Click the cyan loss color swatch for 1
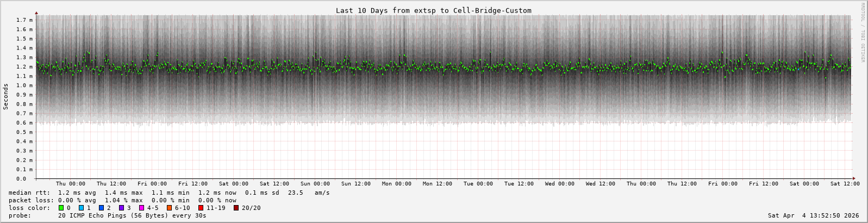 click(x=81, y=208)
